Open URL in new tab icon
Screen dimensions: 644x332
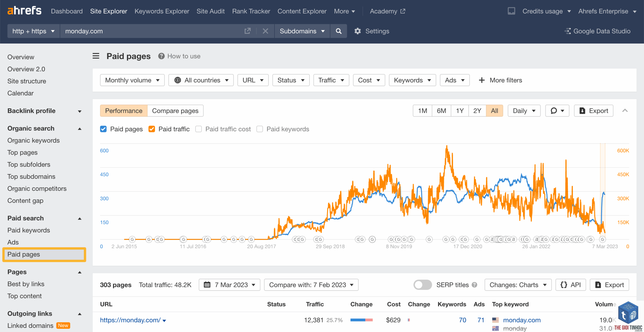point(248,31)
